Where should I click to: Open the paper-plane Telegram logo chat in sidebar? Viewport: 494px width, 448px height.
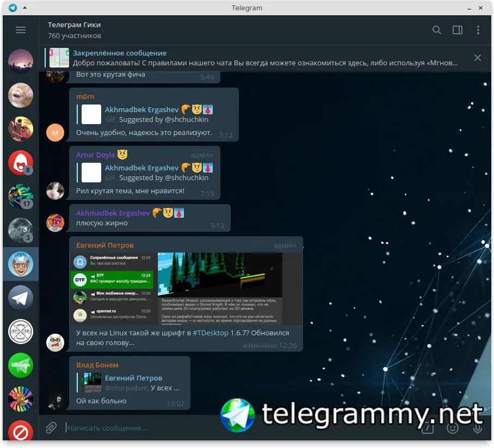click(21, 298)
